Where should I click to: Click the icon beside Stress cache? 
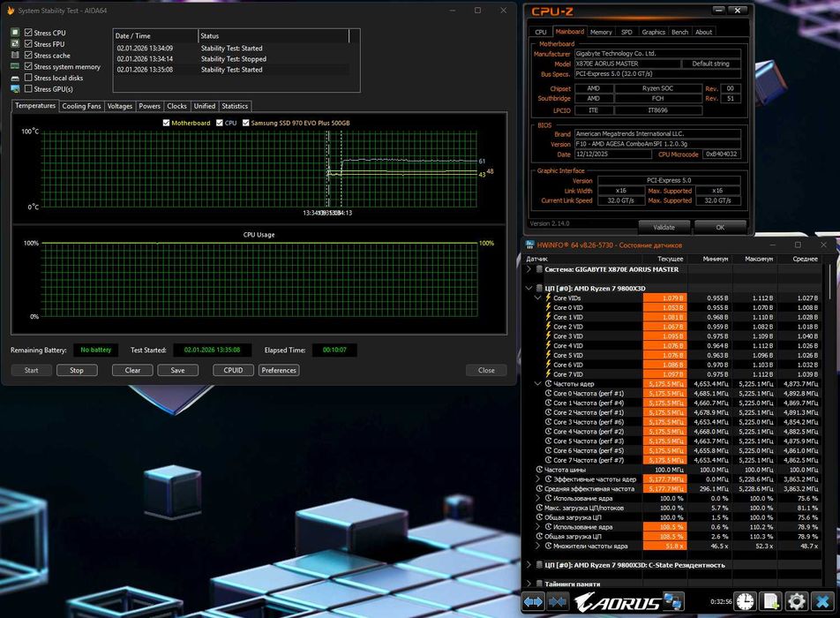click(x=15, y=56)
